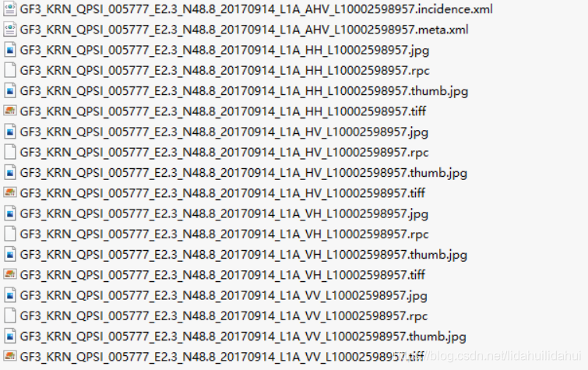The width and height of the screenshot is (588, 370).
Task: Select the VH .rpc file name
Action: 224,234
